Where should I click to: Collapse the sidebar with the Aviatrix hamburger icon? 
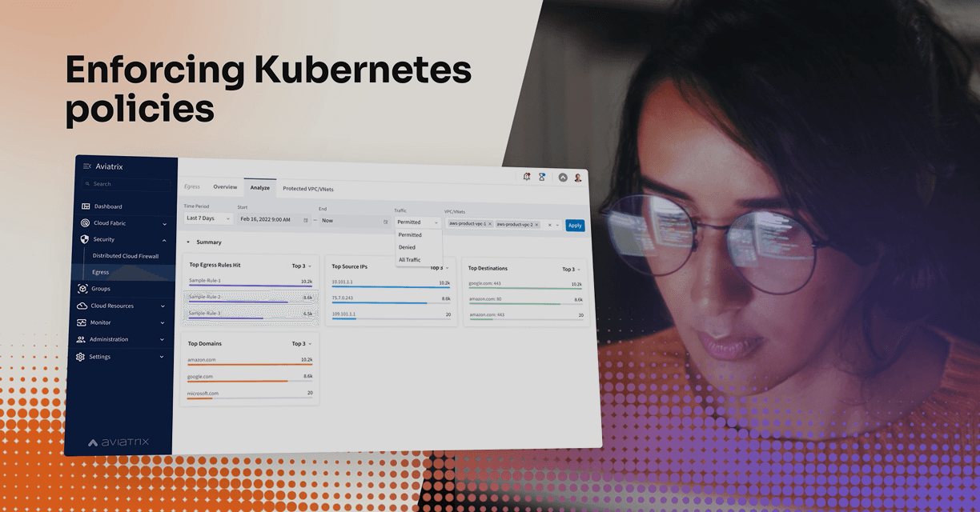click(x=86, y=166)
